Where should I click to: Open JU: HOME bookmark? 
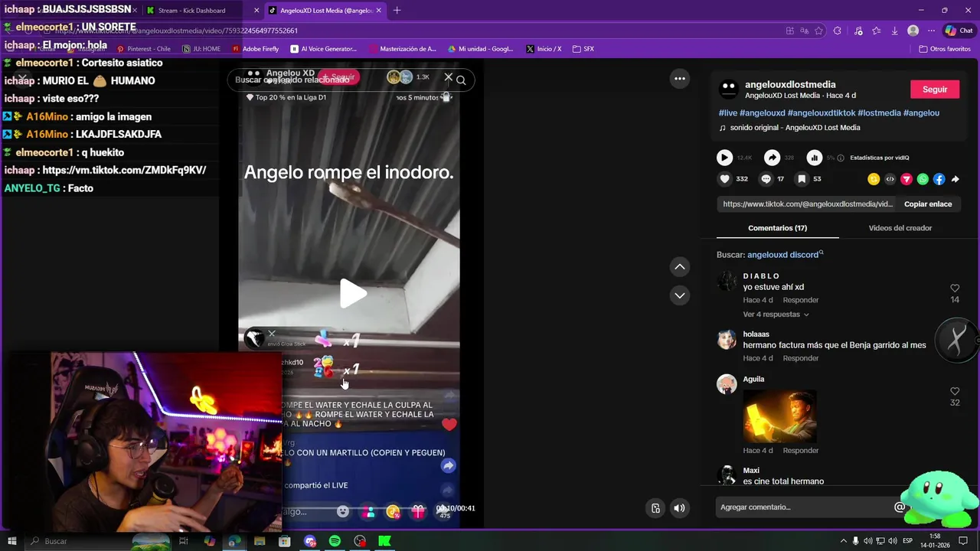201,49
